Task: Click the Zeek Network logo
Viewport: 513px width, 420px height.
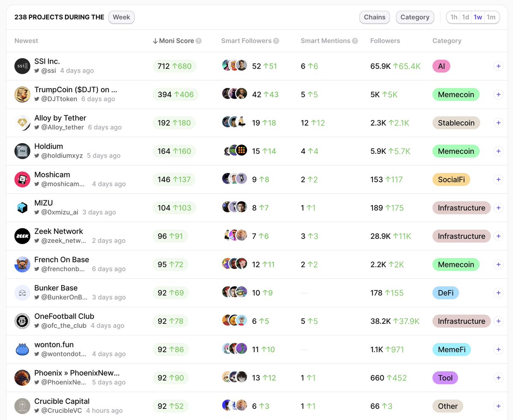Action: (x=22, y=236)
